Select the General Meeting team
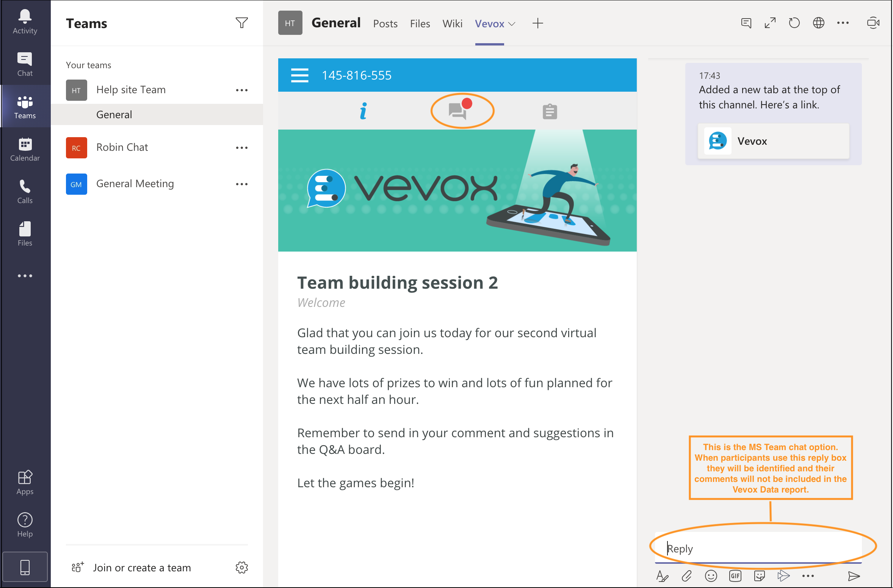 coord(135,184)
